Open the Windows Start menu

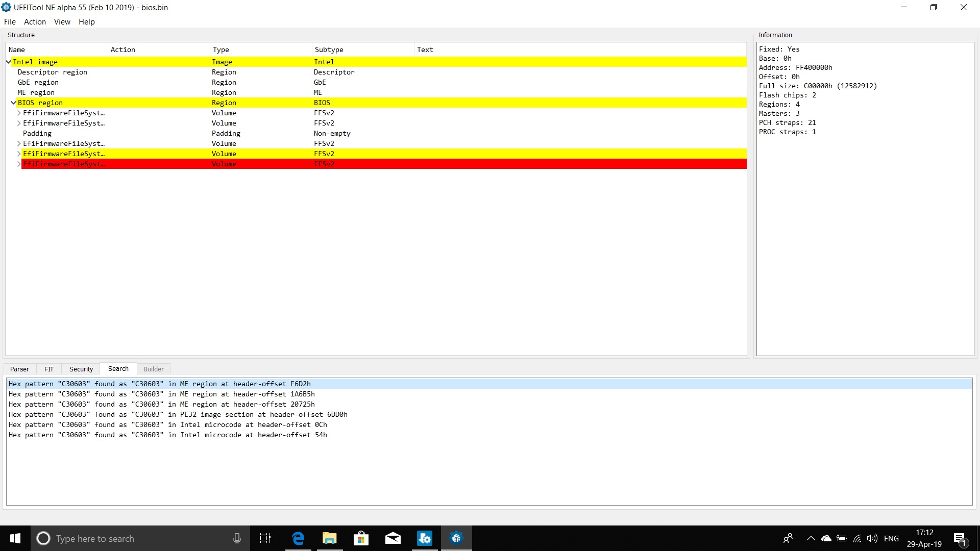(15, 538)
